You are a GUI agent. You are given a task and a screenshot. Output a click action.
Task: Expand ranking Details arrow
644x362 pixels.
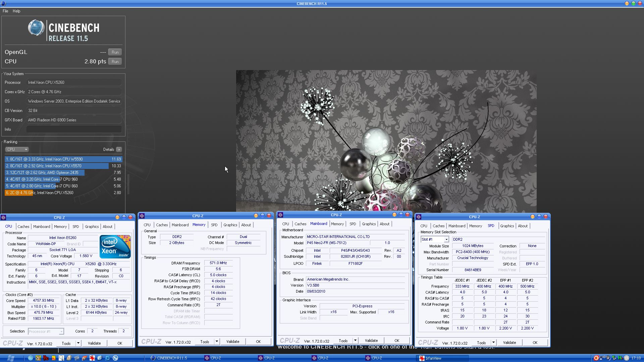point(119,149)
